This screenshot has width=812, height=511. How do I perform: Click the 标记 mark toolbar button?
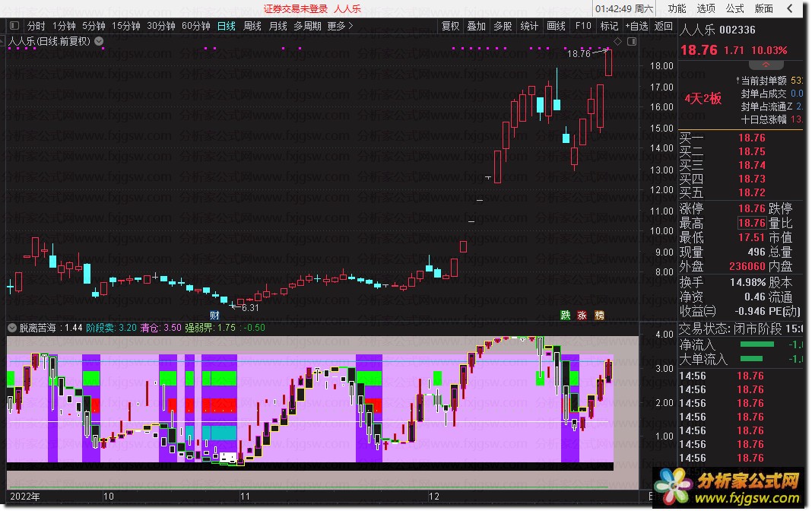tap(609, 25)
